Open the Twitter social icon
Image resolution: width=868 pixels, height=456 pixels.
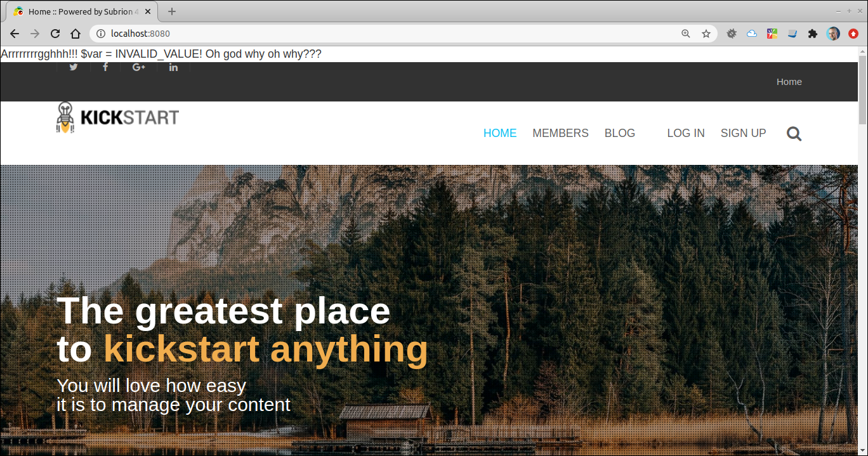[x=74, y=67]
